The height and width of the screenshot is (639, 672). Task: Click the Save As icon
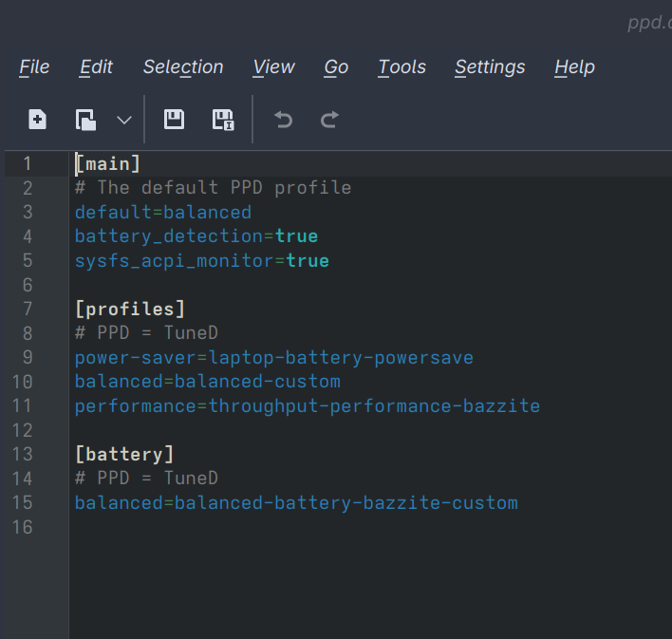pos(223,120)
